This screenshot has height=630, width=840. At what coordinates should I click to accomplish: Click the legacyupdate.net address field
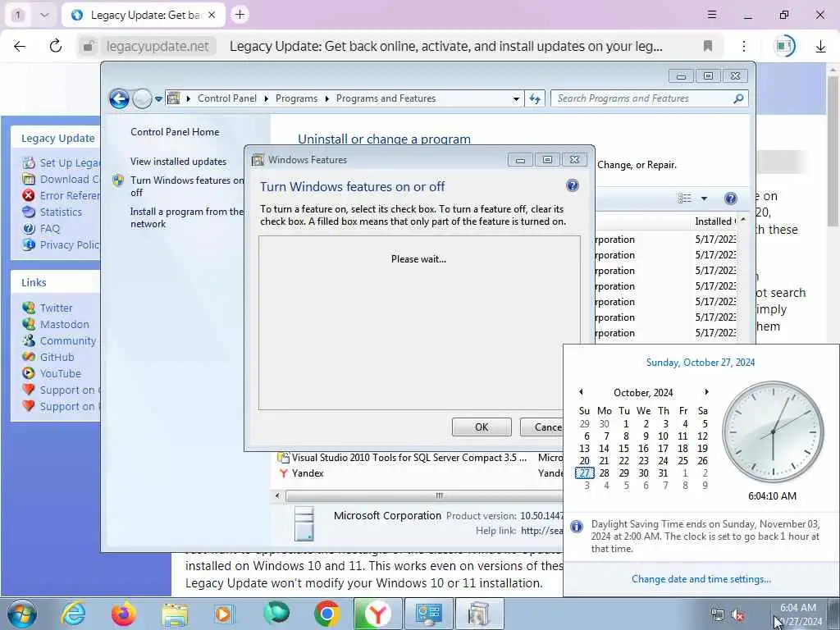tap(157, 47)
